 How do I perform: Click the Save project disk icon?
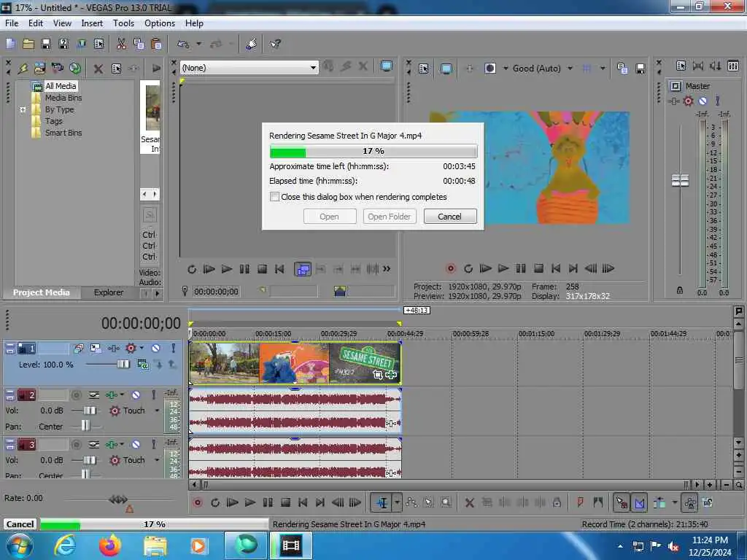click(46, 44)
